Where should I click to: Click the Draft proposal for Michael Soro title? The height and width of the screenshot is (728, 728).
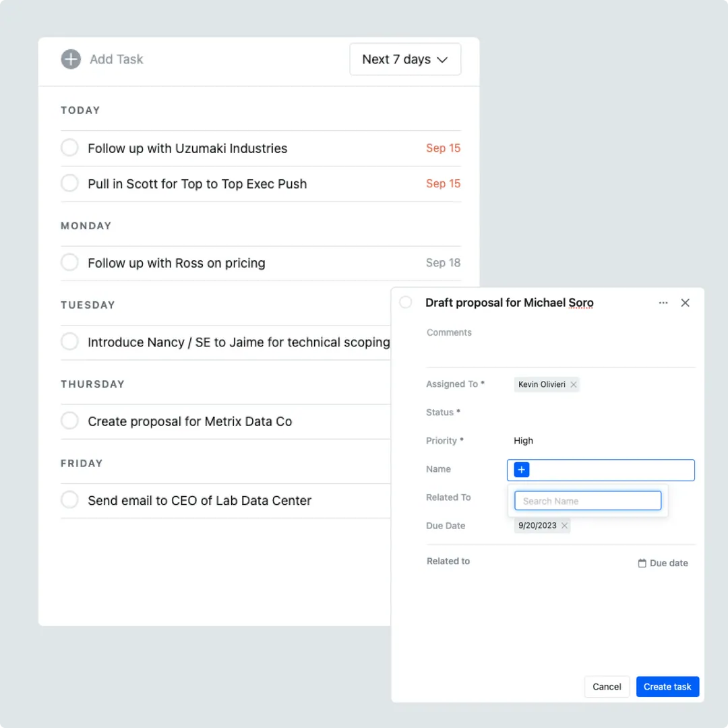[510, 303]
